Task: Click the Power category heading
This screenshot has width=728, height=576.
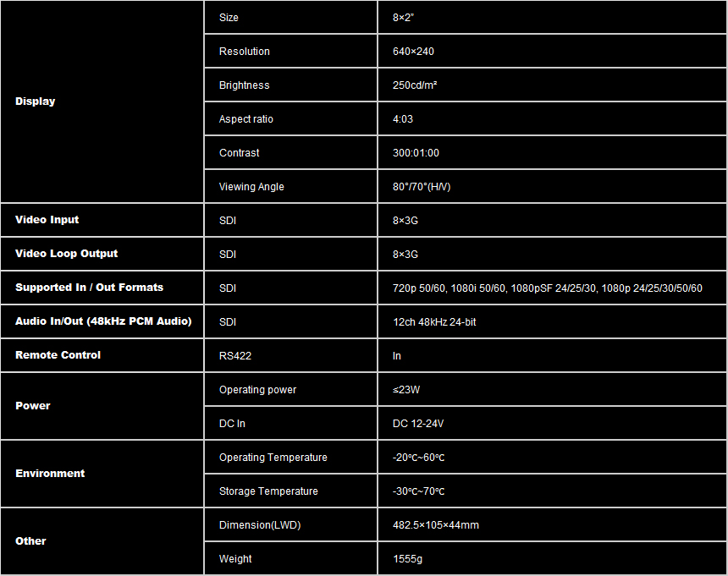Action: tap(33, 406)
